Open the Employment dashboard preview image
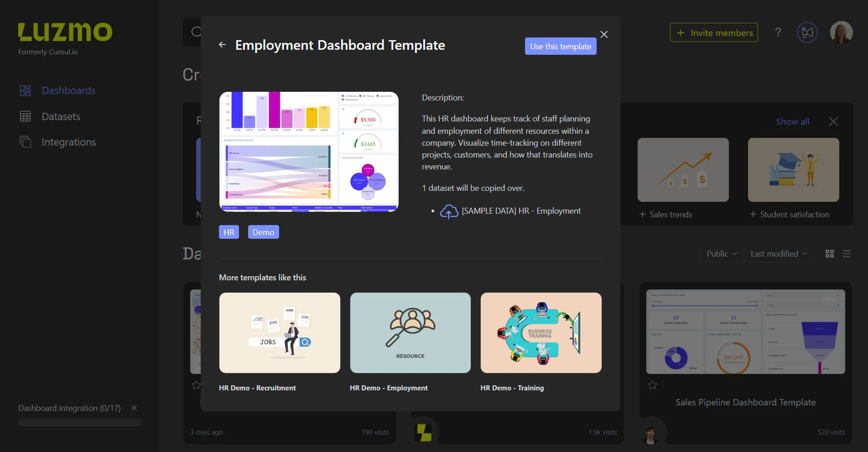 (x=309, y=152)
